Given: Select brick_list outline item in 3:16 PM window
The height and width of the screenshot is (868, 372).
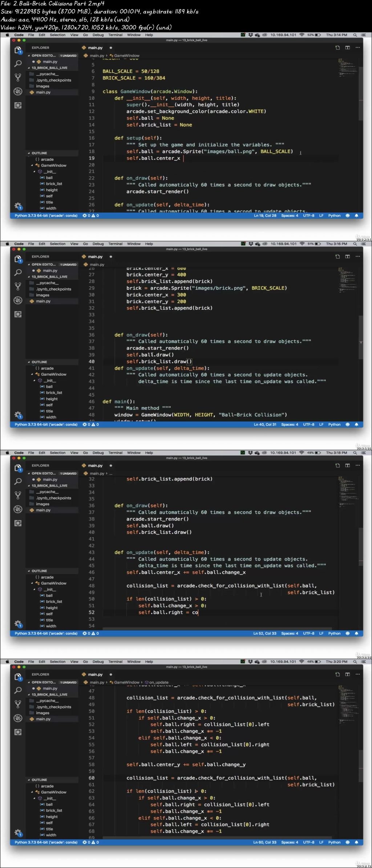Looking at the screenshot, I should [x=54, y=392].
